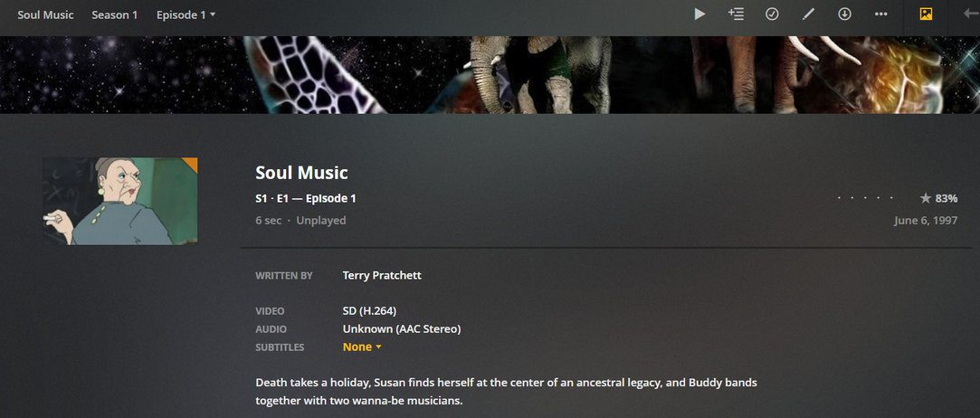Choose the middle rating dot
The width and height of the screenshot is (980, 418).
(866, 198)
